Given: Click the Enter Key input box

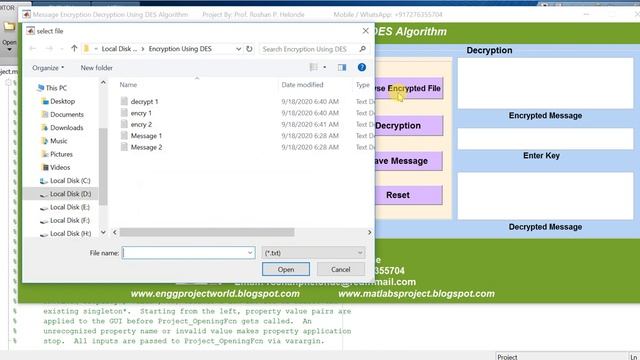Looking at the screenshot, I should pos(545,139).
